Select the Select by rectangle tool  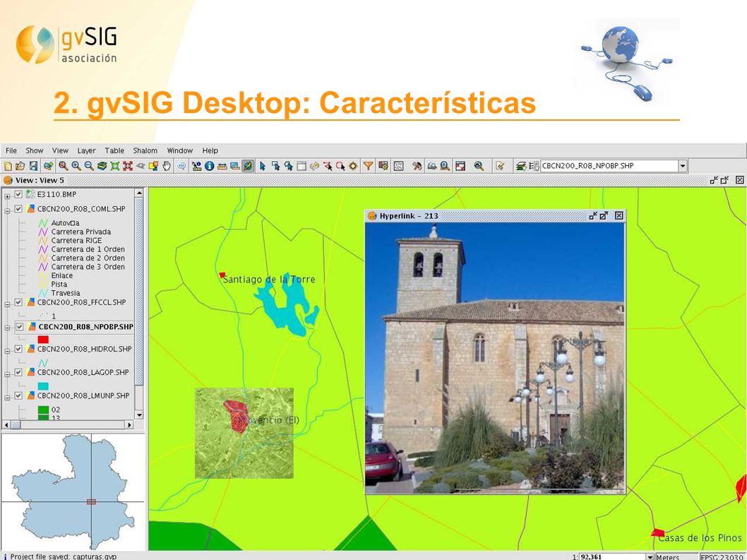point(275,166)
